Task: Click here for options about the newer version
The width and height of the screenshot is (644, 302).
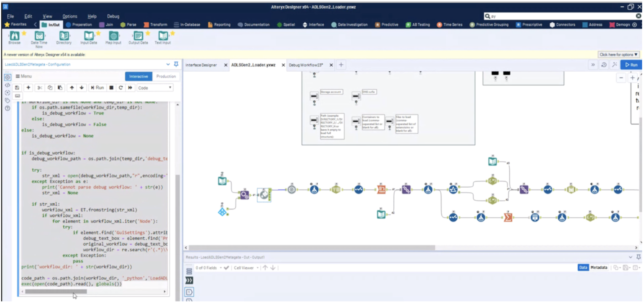Action: click(618, 54)
